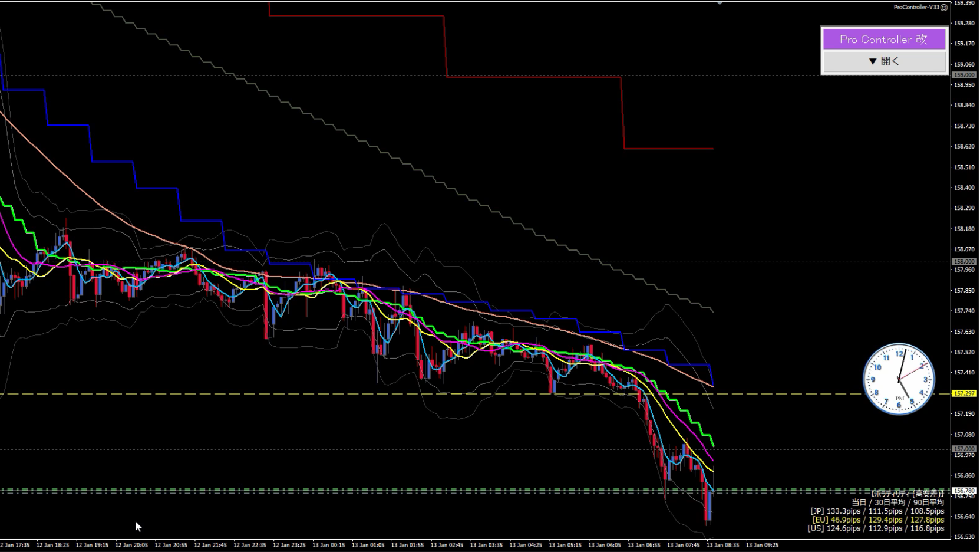The image size is (980, 552).
Task: Click the yellow 157.297 price label
Action: [x=964, y=393]
